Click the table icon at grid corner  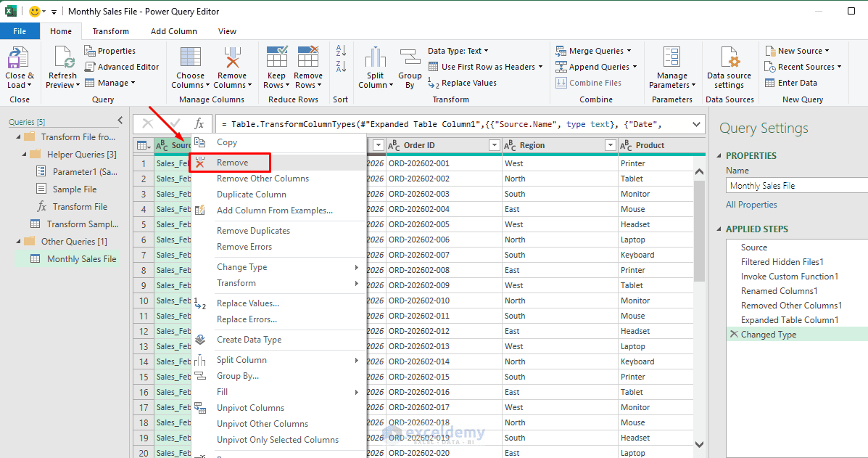[x=144, y=145]
